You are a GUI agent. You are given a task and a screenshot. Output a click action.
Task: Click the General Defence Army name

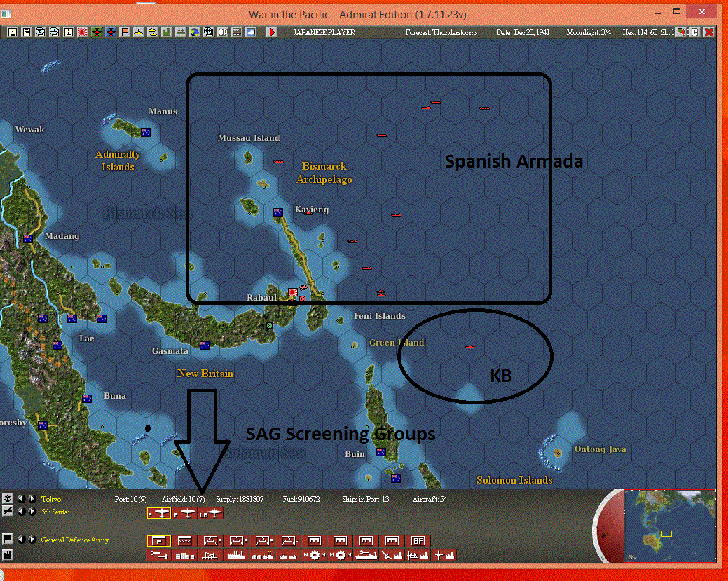pos(75,540)
